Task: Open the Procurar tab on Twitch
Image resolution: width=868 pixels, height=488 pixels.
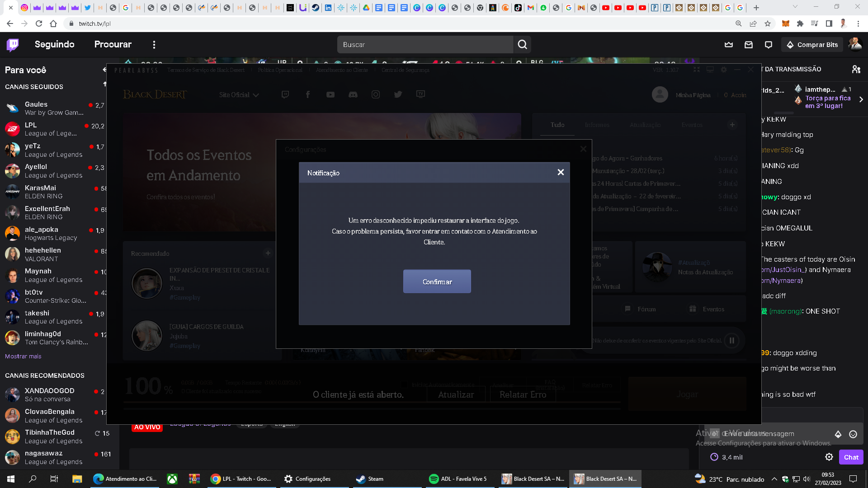Action: [113, 44]
